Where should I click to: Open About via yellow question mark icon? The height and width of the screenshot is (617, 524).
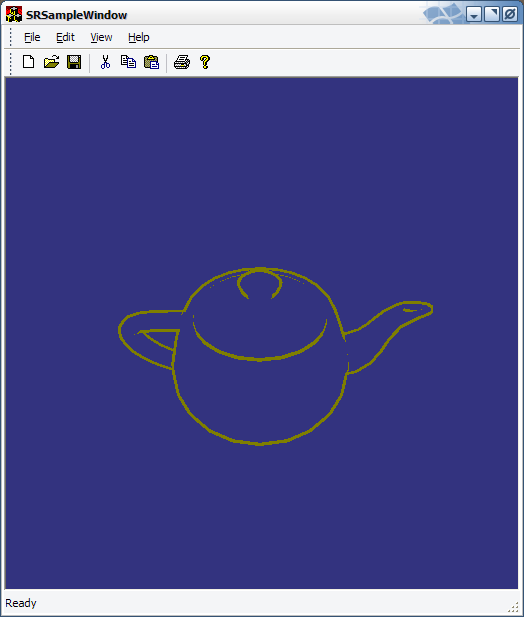click(205, 62)
